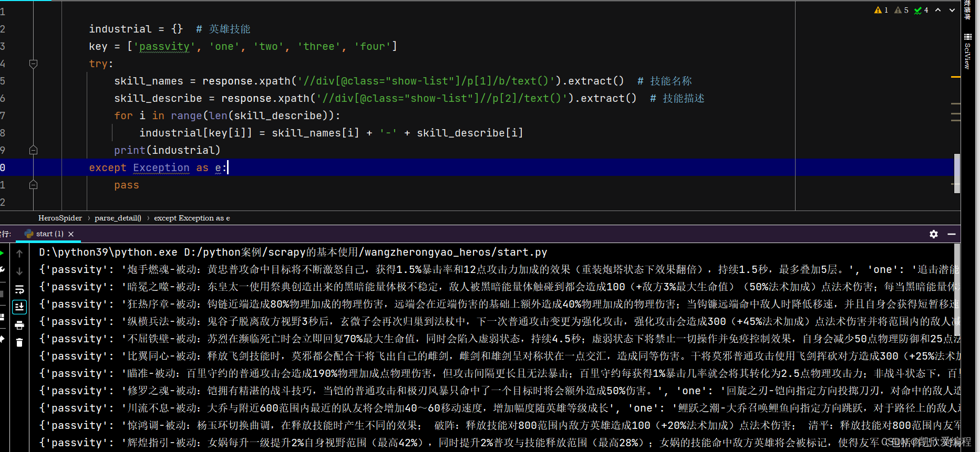Click the yellow warning stripe marker
Image resolution: width=980 pixels, height=452 pixels.
click(x=956, y=77)
